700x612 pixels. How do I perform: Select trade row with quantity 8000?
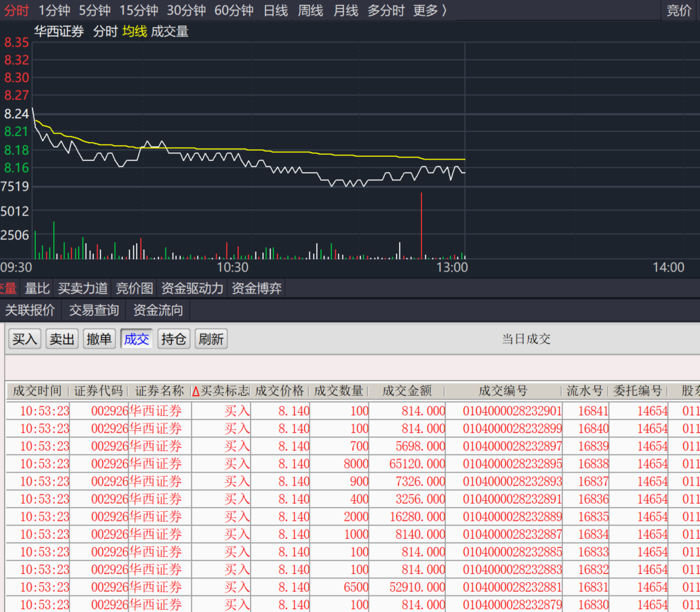tap(353, 463)
